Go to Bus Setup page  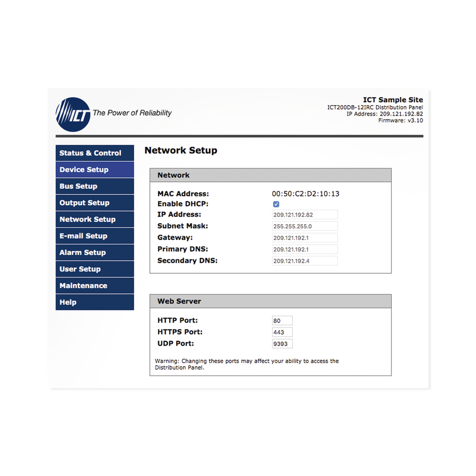(95, 187)
